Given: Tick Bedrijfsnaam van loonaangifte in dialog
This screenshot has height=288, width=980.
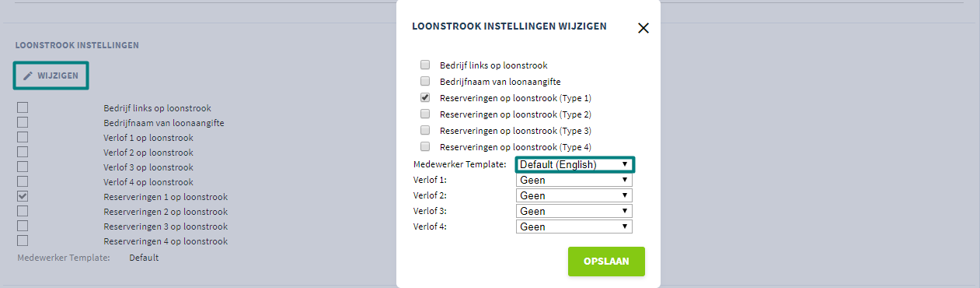Looking at the screenshot, I should point(425,81).
